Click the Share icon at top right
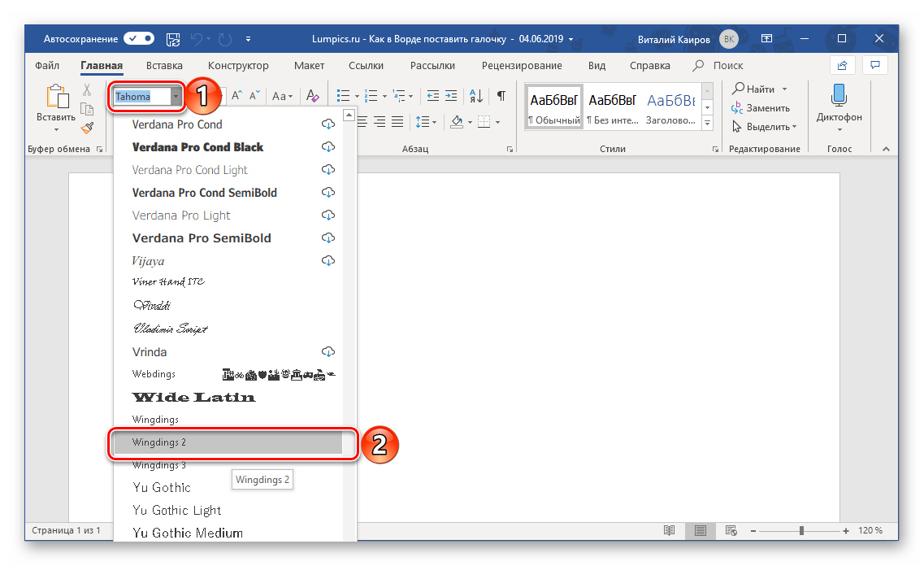The image size is (924, 566). (x=842, y=65)
